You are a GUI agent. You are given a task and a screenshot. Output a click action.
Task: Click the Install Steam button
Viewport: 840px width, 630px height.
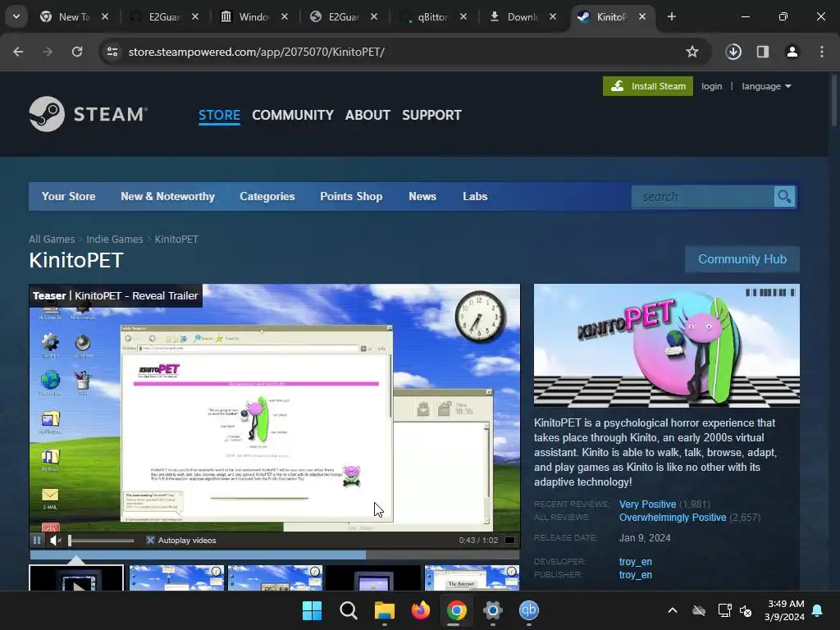point(648,86)
